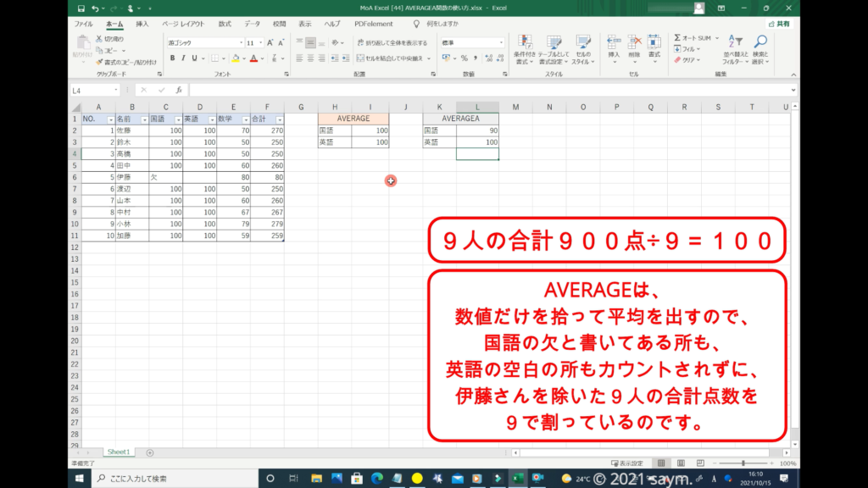The height and width of the screenshot is (488, 868).
Task: Click the format painter (書式のコピー/貼り付け) icon
Action: [x=99, y=62]
